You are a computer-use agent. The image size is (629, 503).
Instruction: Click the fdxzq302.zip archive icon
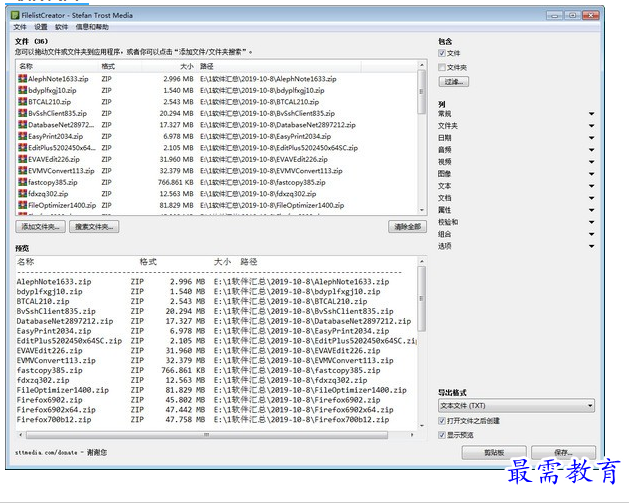[22, 194]
